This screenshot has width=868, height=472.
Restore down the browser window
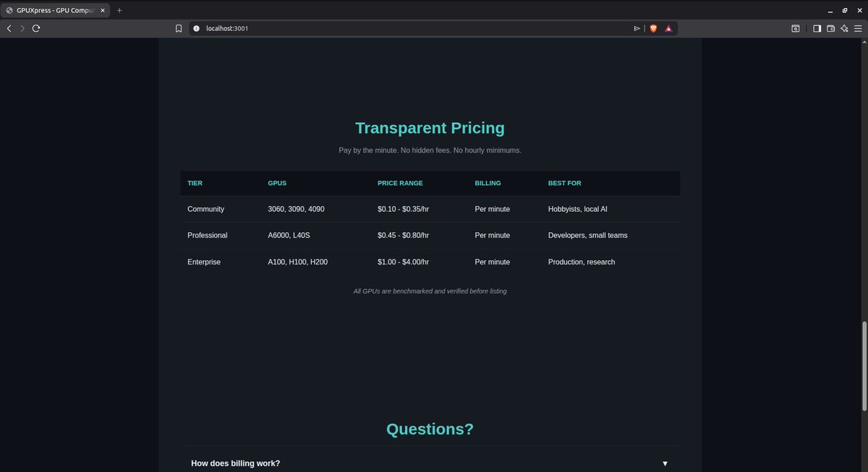[844, 10]
